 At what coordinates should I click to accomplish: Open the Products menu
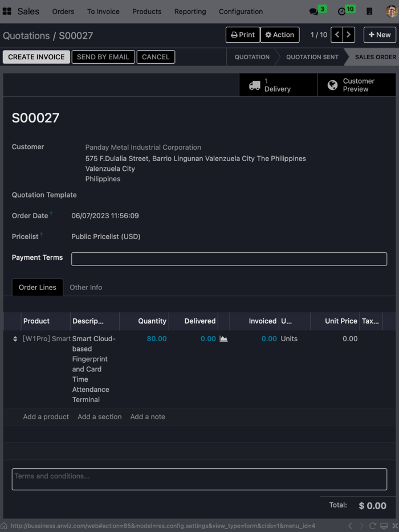pyautogui.click(x=146, y=11)
